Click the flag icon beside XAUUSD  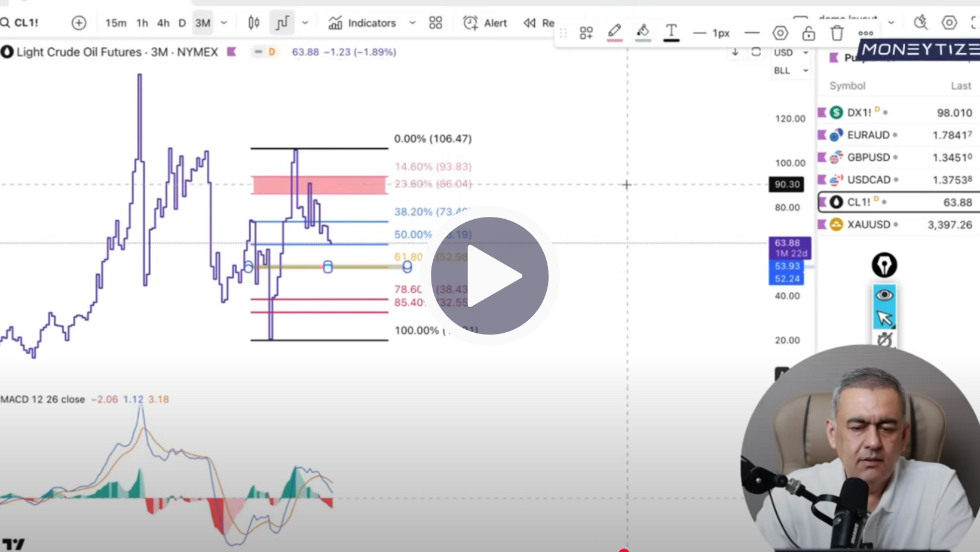822,225
